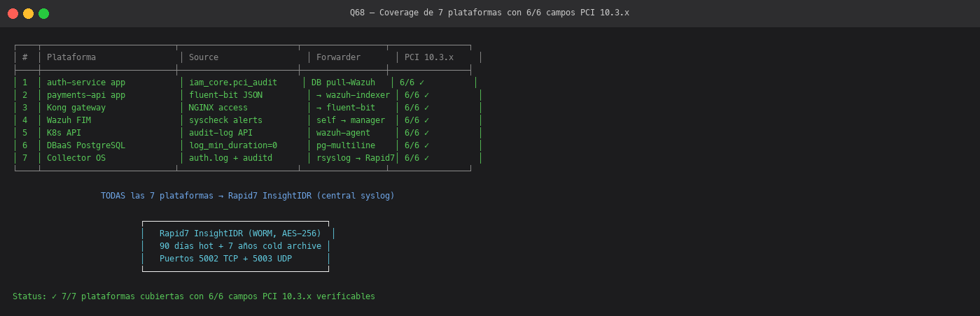Click 'pg-multiline' forwarder cell

click(x=346, y=145)
